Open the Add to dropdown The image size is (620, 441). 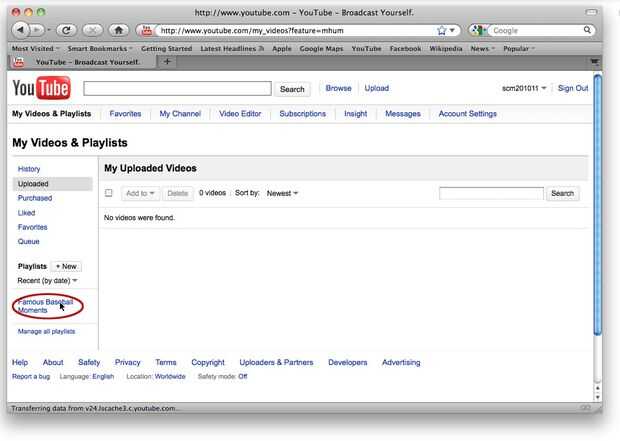[x=140, y=193]
